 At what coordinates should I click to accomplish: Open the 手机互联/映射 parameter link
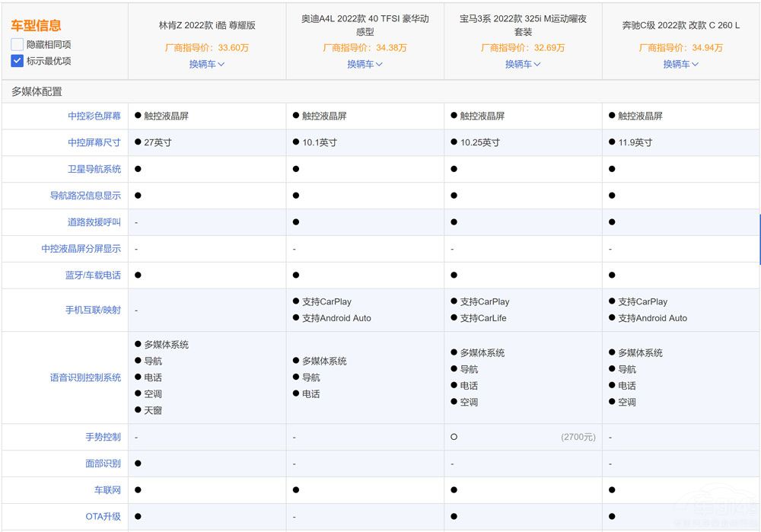pos(93,310)
